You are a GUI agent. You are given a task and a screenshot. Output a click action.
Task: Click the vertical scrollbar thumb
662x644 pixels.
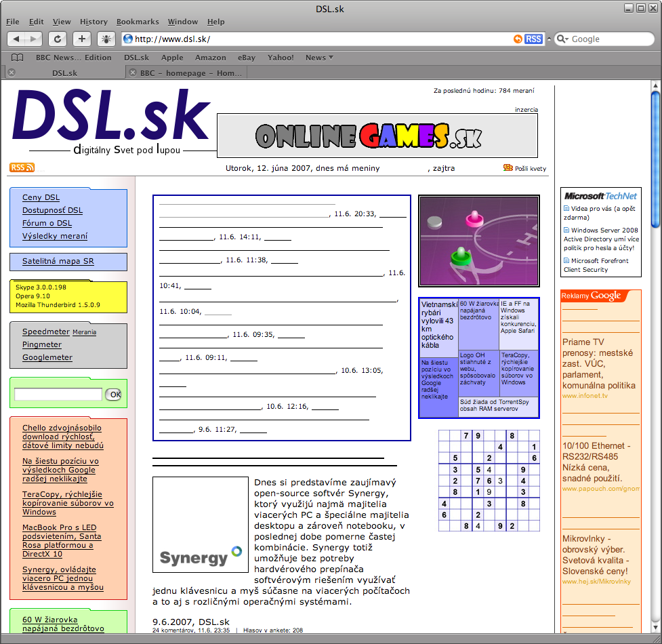[655, 159]
